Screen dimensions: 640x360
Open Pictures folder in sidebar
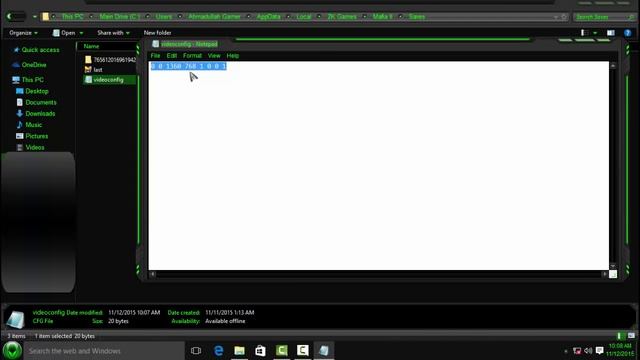click(36, 136)
